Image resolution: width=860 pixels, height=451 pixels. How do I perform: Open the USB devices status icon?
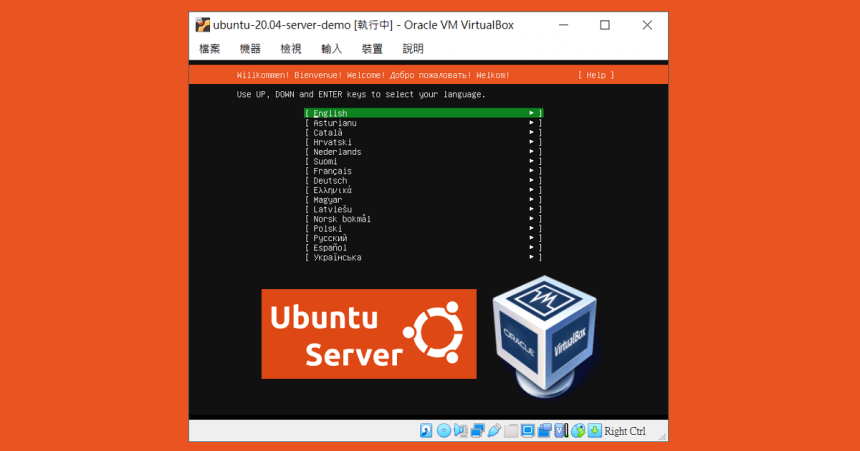[x=494, y=431]
